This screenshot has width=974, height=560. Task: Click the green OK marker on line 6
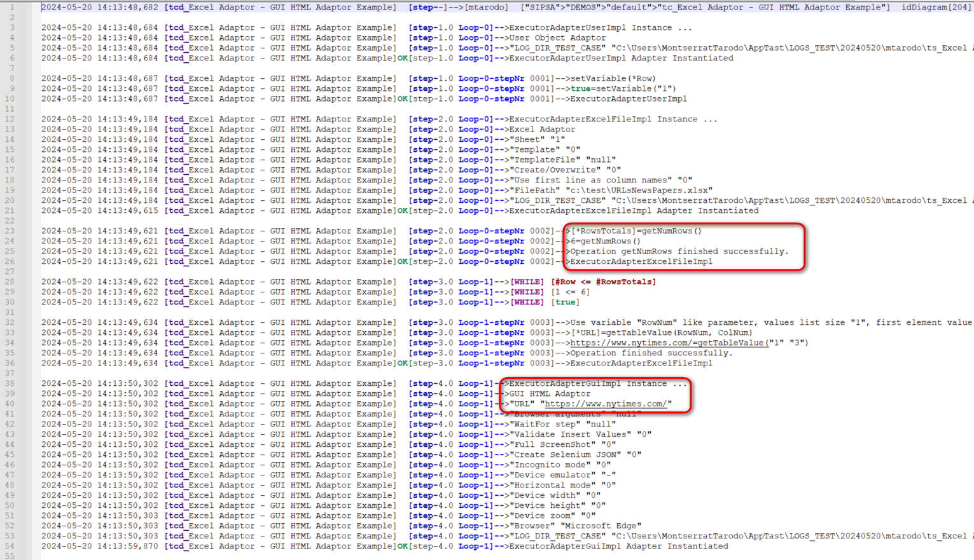[402, 58]
